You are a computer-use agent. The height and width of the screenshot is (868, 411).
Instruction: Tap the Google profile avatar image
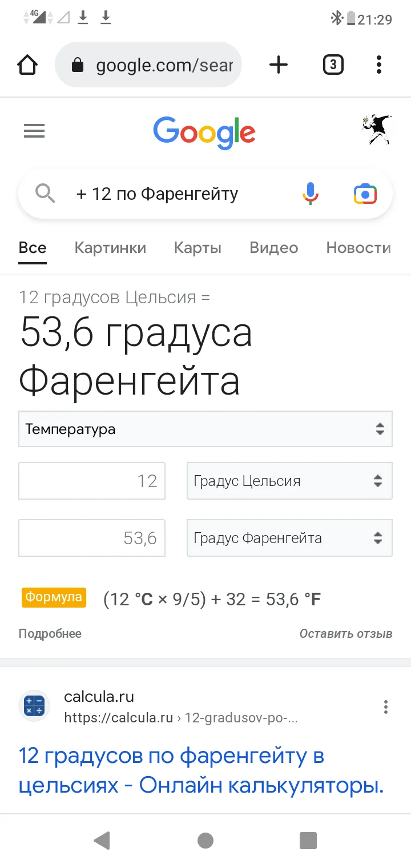click(376, 129)
